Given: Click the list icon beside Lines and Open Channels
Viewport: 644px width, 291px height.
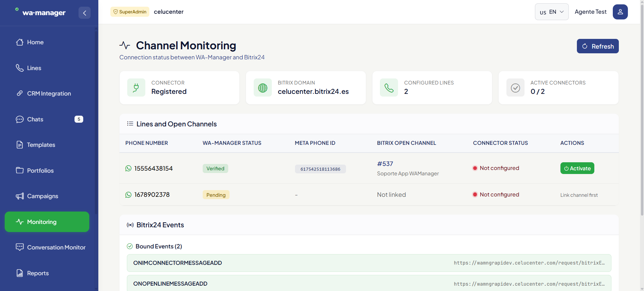Looking at the screenshot, I should pos(130,124).
